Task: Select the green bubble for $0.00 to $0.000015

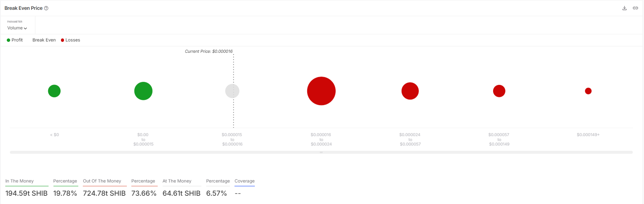Action: 143,91
